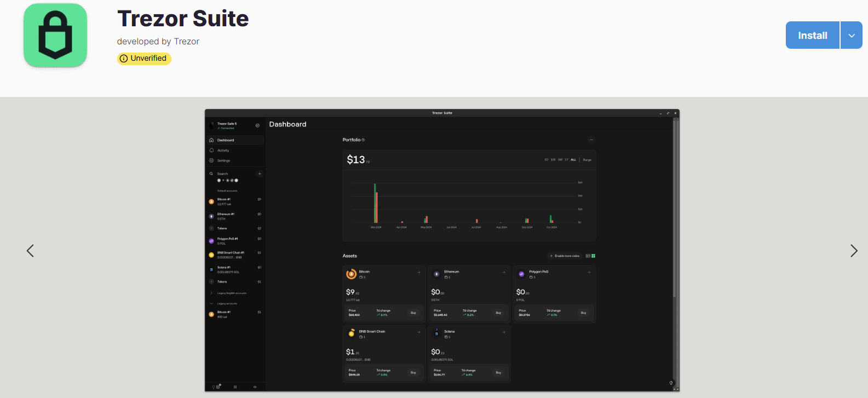The height and width of the screenshot is (398, 868).
Task: Open the BNB Smart Chain #1 account
Action: pyautogui.click(x=235, y=255)
